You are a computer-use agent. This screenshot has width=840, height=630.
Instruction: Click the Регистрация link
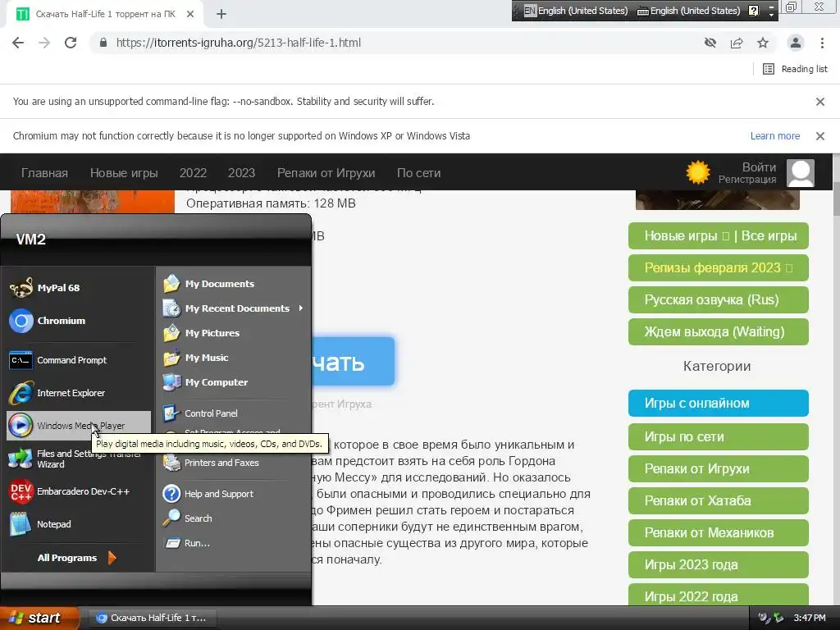coord(746,179)
